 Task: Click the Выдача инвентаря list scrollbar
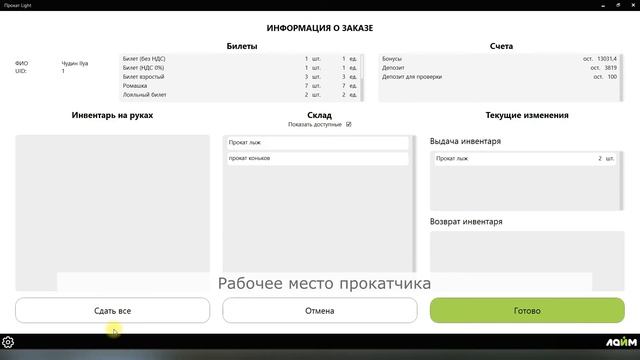622,180
